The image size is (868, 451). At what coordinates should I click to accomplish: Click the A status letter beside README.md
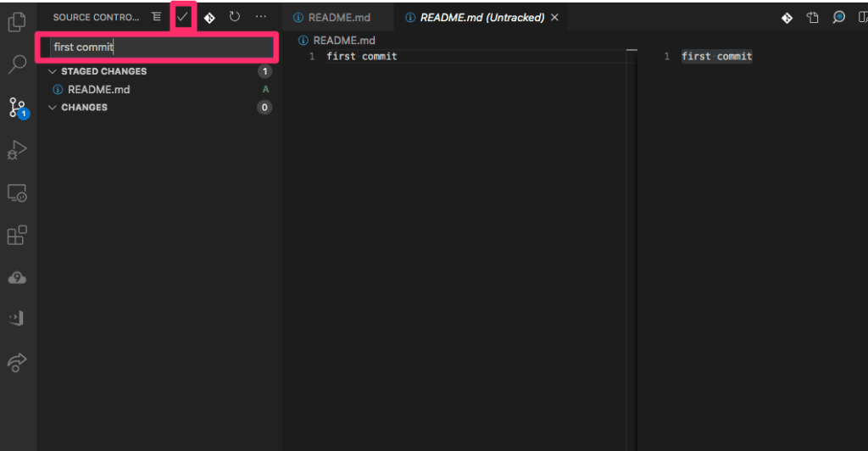265,90
